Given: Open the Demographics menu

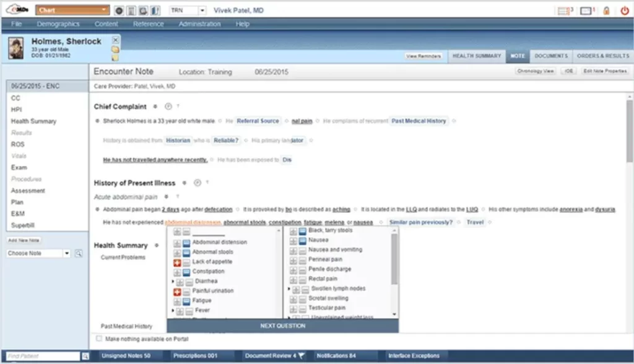Looking at the screenshot, I should pyautogui.click(x=58, y=24).
